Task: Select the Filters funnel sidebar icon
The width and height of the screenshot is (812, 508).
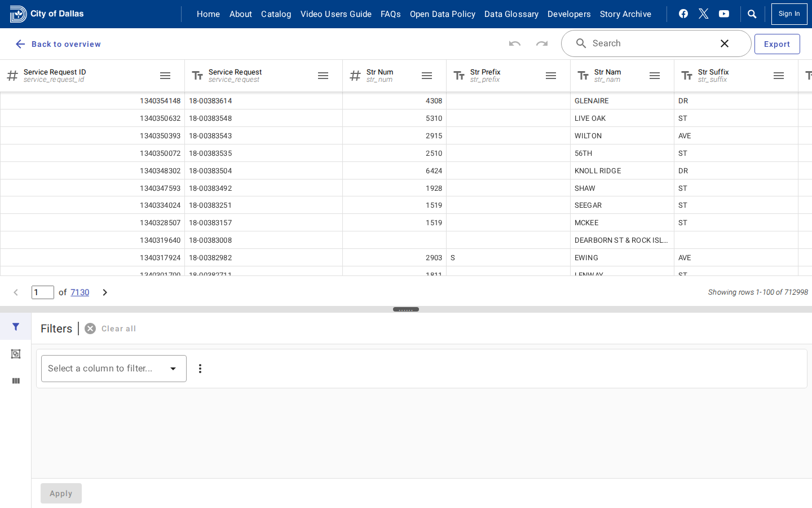Action: (x=16, y=327)
